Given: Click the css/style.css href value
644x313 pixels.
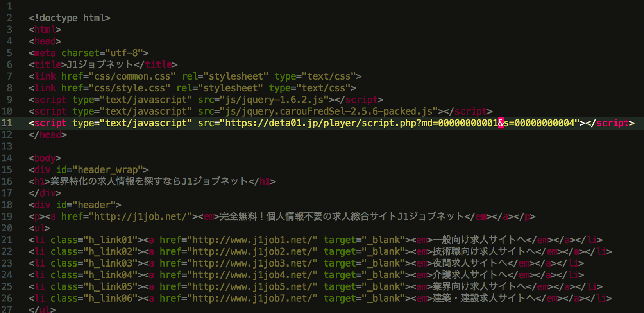Looking at the screenshot, I should pos(129,88).
